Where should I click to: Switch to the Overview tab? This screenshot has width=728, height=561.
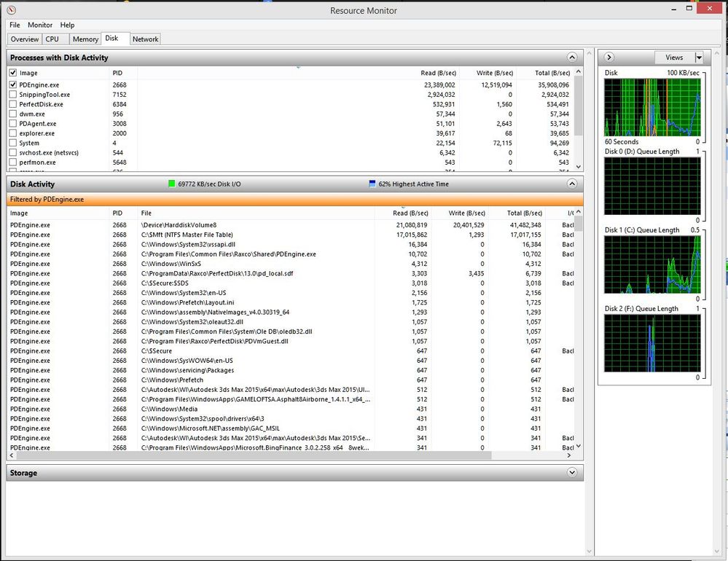[25, 39]
